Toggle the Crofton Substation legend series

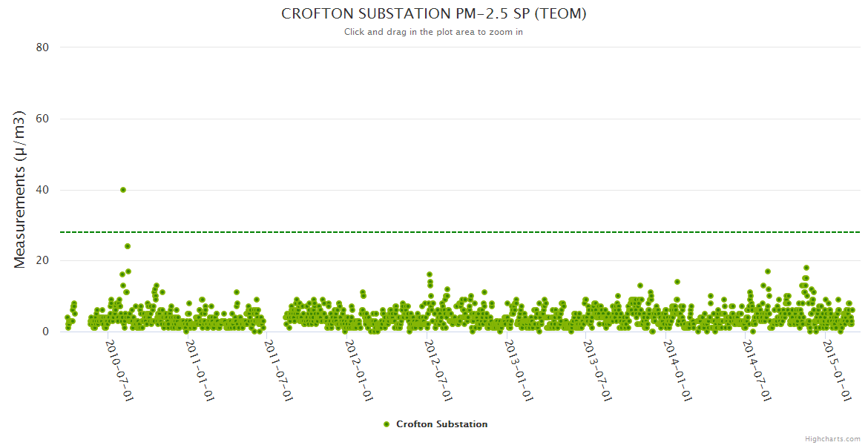click(x=441, y=424)
